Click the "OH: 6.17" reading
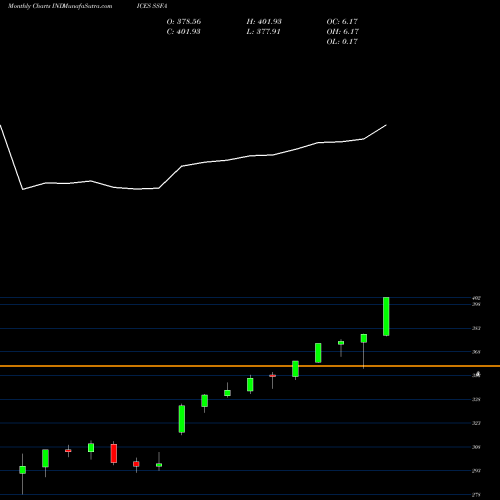Viewport: 500px width, 500px height. click(x=343, y=32)
